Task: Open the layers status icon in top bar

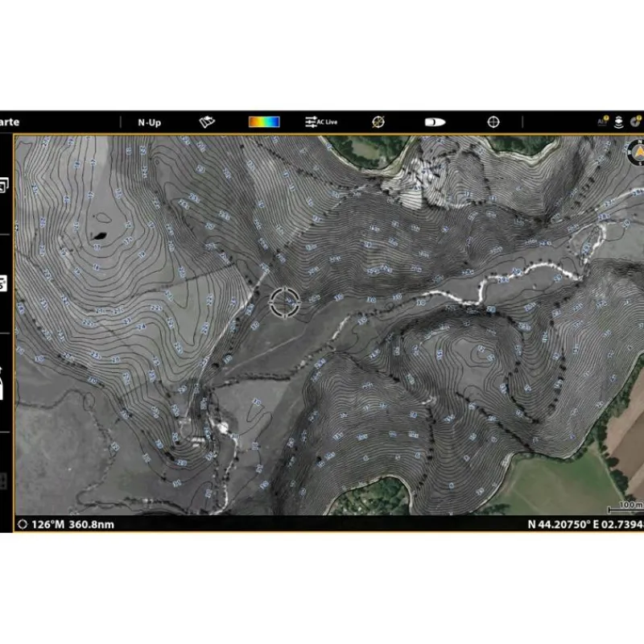Action: click(618, 122)
